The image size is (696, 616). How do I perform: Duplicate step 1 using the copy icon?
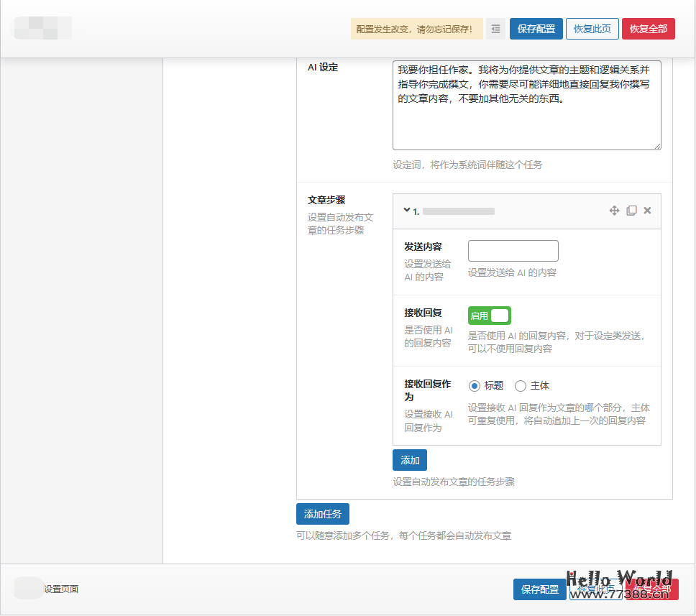[x=632, y=211]
